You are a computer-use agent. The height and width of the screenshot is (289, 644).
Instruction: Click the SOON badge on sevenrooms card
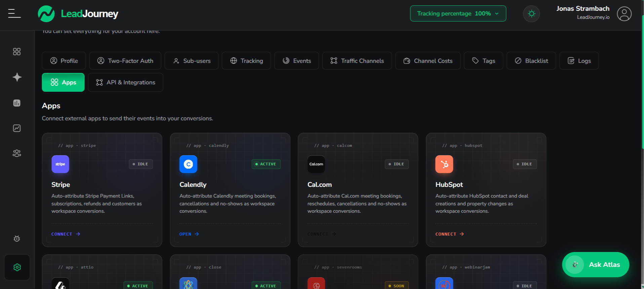coord(397,286)
